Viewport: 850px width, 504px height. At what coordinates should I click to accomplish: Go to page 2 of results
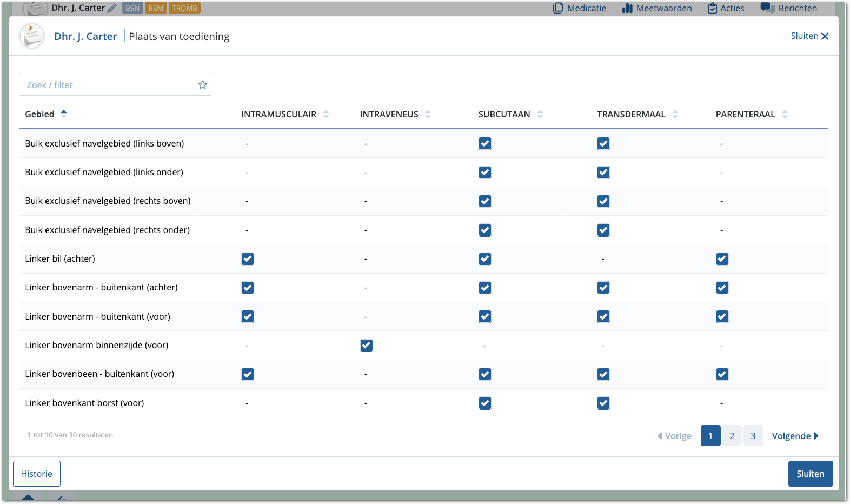(732, 436)
